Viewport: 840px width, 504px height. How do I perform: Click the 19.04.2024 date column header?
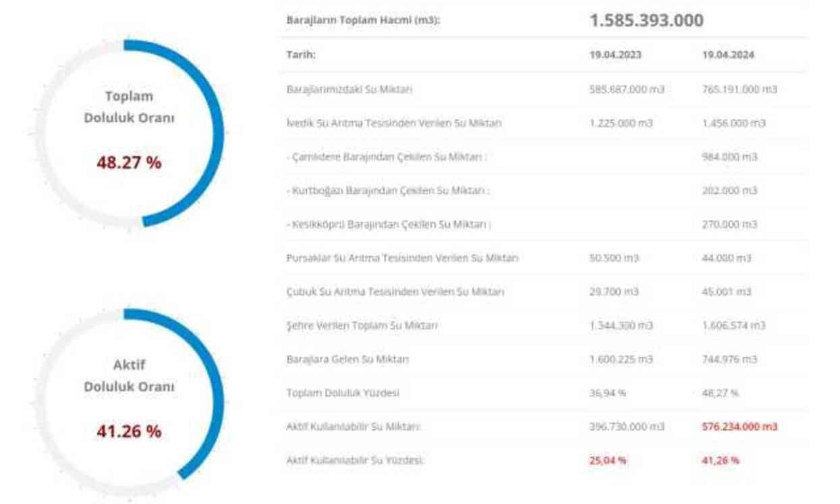[728, 55]
